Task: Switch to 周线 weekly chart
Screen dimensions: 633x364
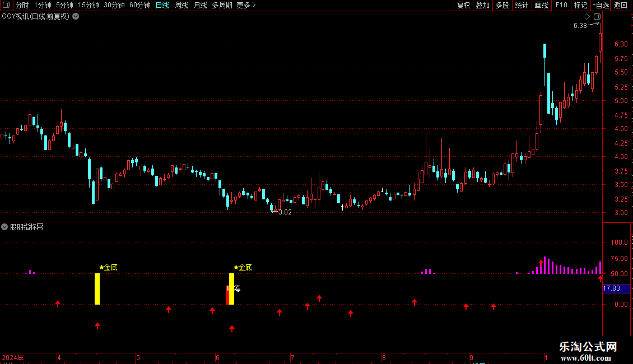Action: tap(181, 5)
